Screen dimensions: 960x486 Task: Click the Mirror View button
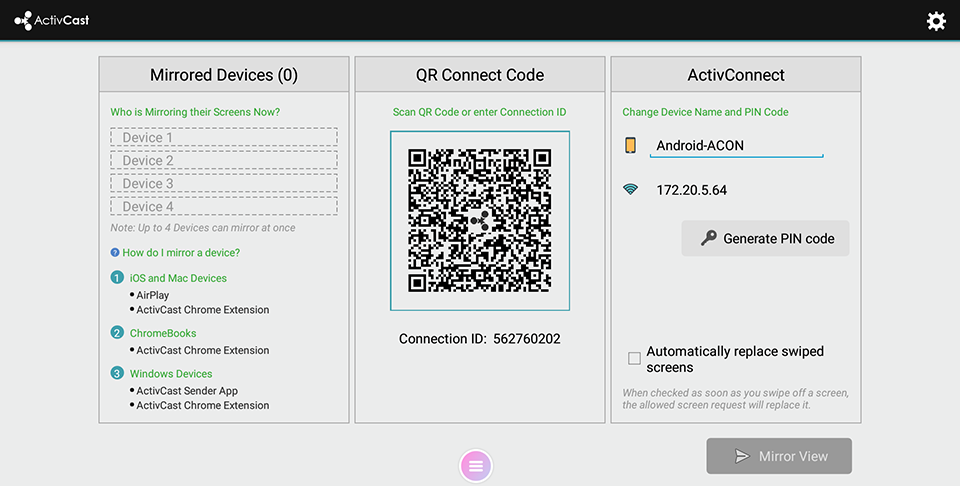[x=779, y=456]
